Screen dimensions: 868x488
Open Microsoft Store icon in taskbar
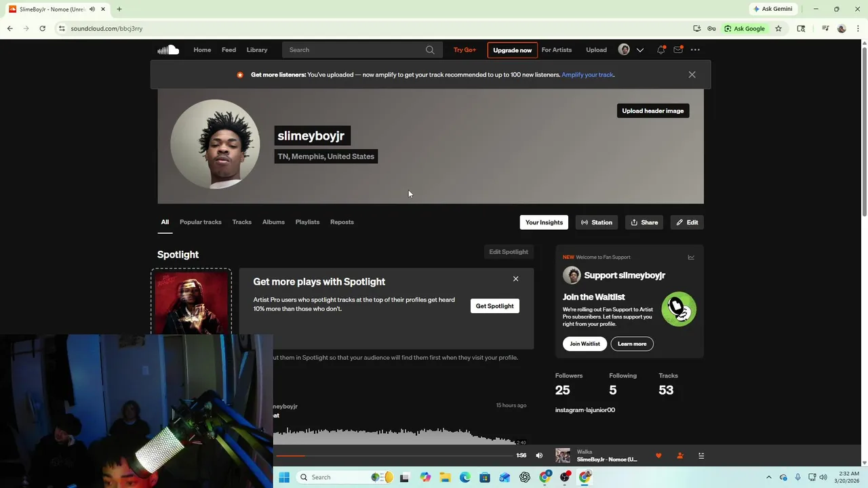click(x=485, y=477)
